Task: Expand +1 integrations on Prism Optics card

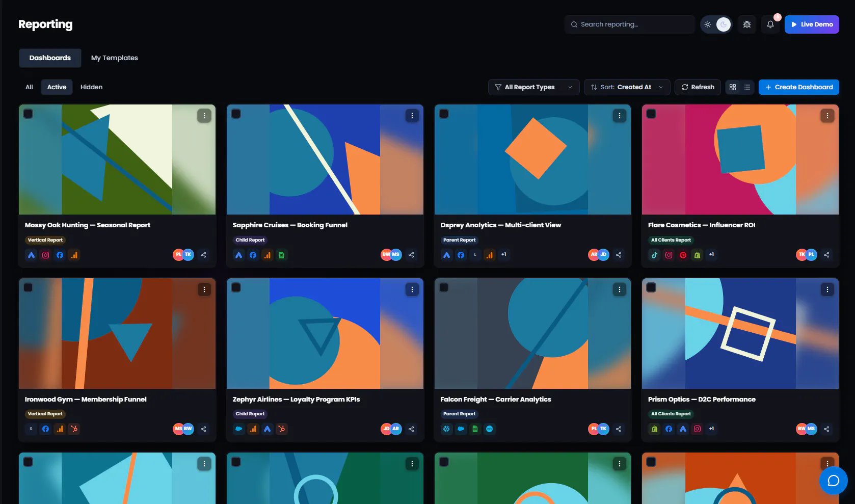Action: click(712, 429)
